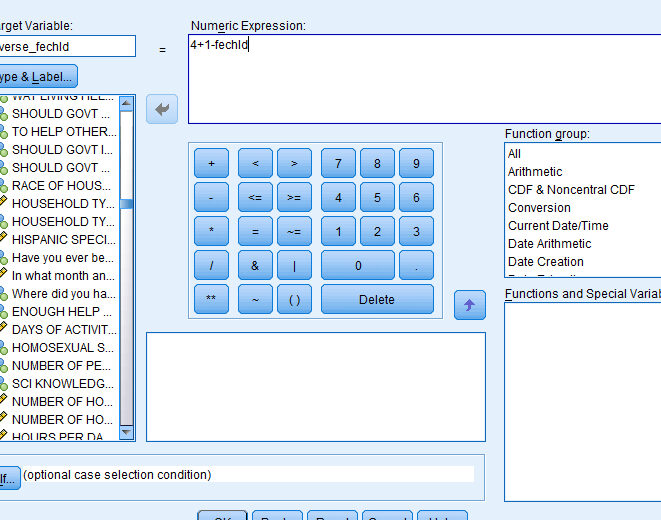Image resolution: width=661 pixels, height=520 pixels.
Task: Select the Have you ever be... variable
Action: coord(59,257)
